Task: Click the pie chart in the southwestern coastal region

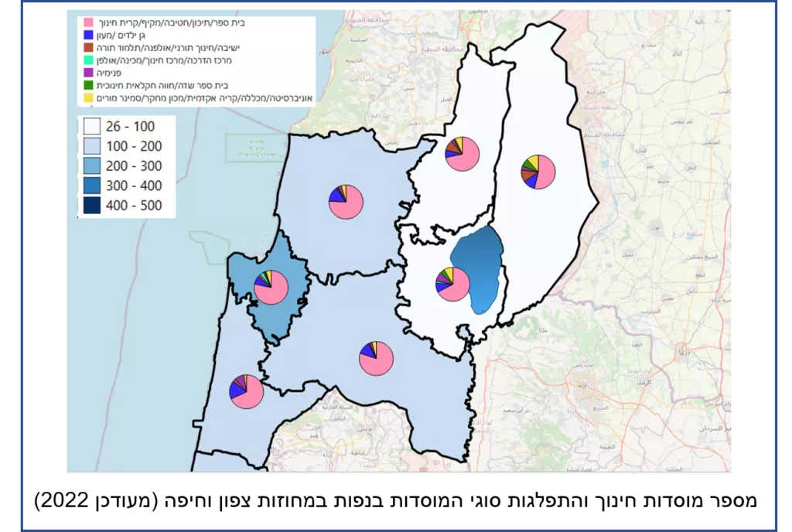Action: pos(247,391)
